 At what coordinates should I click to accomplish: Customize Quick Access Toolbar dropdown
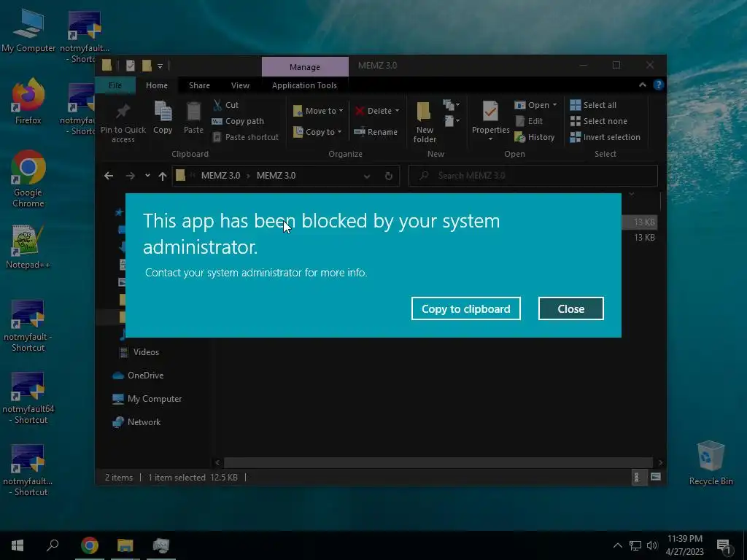click(160, 66)
